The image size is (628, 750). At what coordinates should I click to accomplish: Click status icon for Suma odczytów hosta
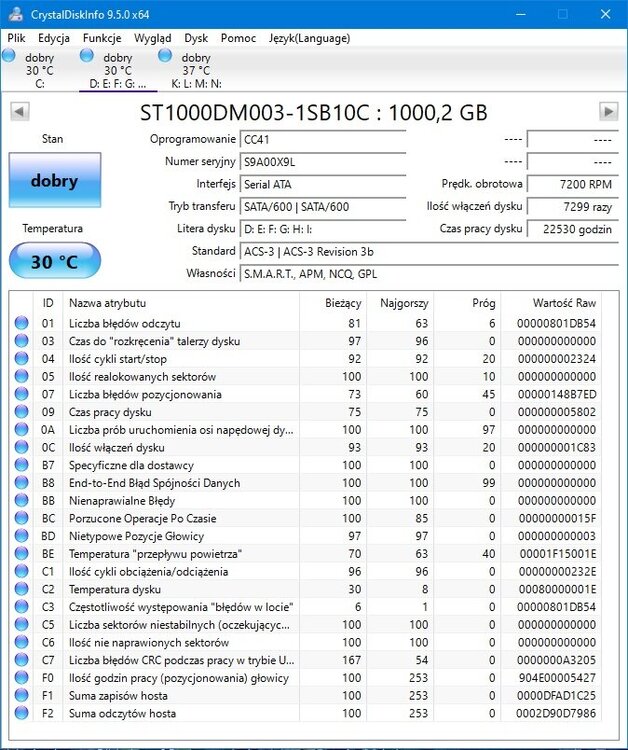click(x=21, y=713)
